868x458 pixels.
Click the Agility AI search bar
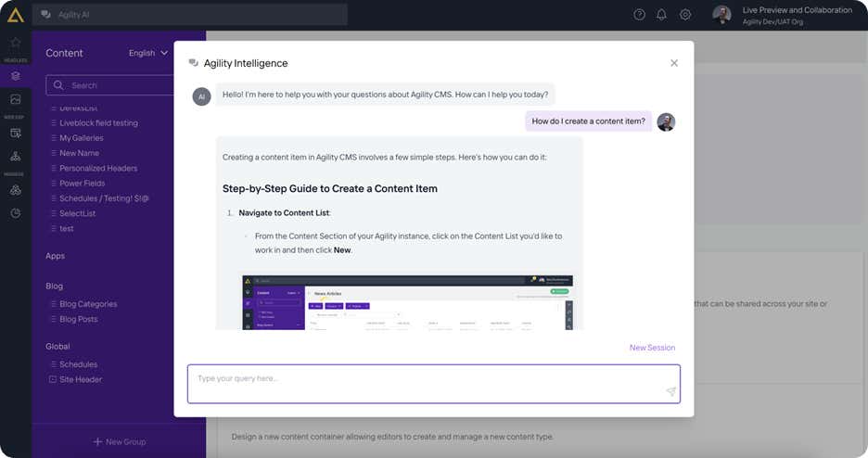pos(190,15)
